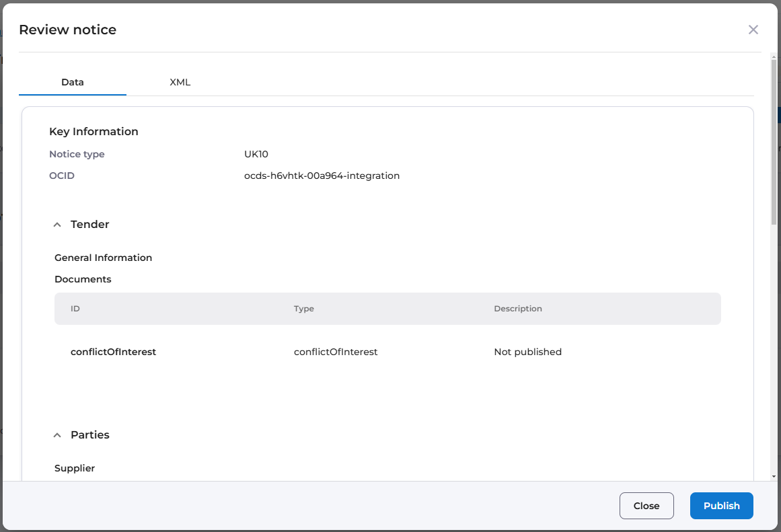Click the conflictOfInterest value in the Type column

(x=336, y=352)
